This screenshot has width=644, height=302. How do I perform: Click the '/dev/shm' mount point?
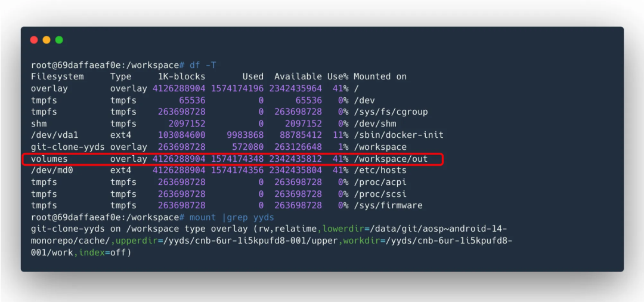(x=374, y=124)
